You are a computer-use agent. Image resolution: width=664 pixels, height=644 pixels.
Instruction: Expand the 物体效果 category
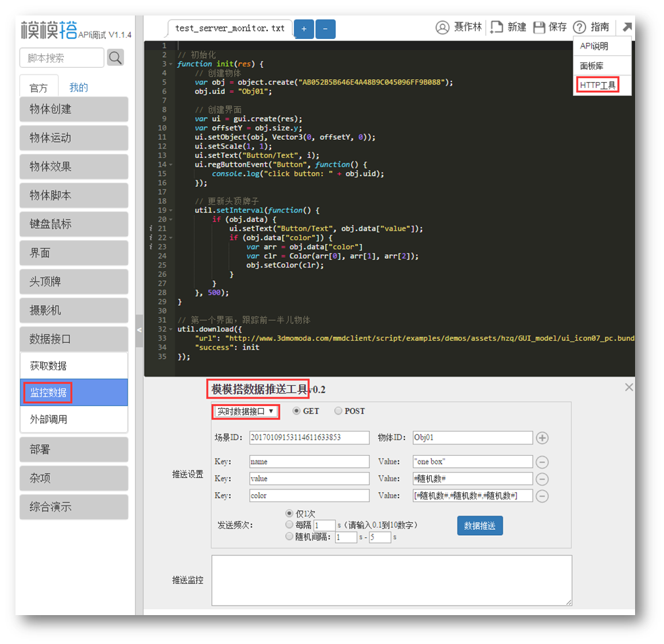[x=74, y=167]
